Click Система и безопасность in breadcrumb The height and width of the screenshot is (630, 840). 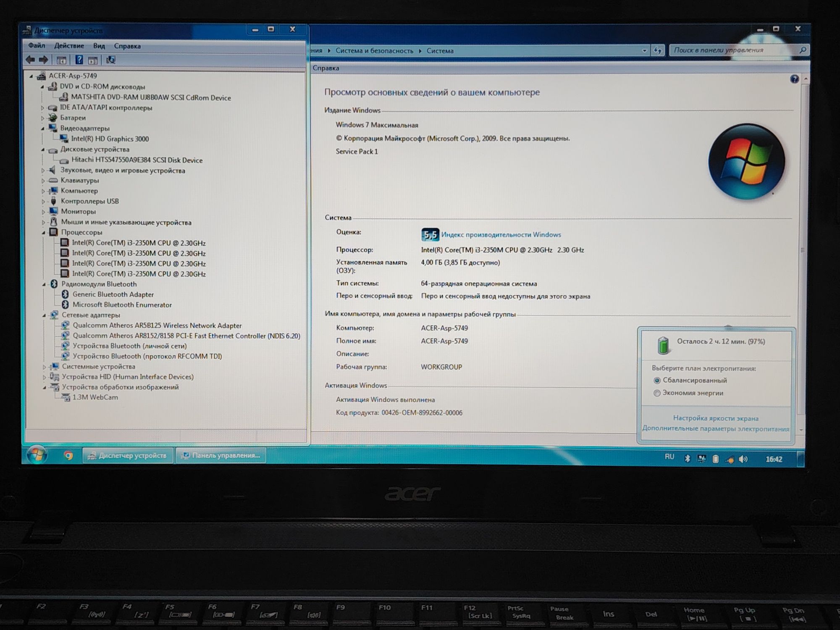click(374, 51)
